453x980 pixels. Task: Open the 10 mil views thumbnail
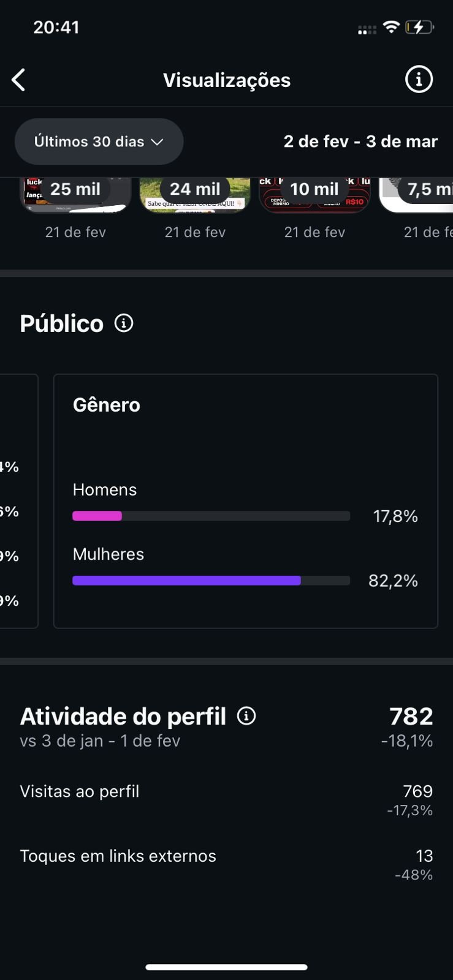pos(314,195)
